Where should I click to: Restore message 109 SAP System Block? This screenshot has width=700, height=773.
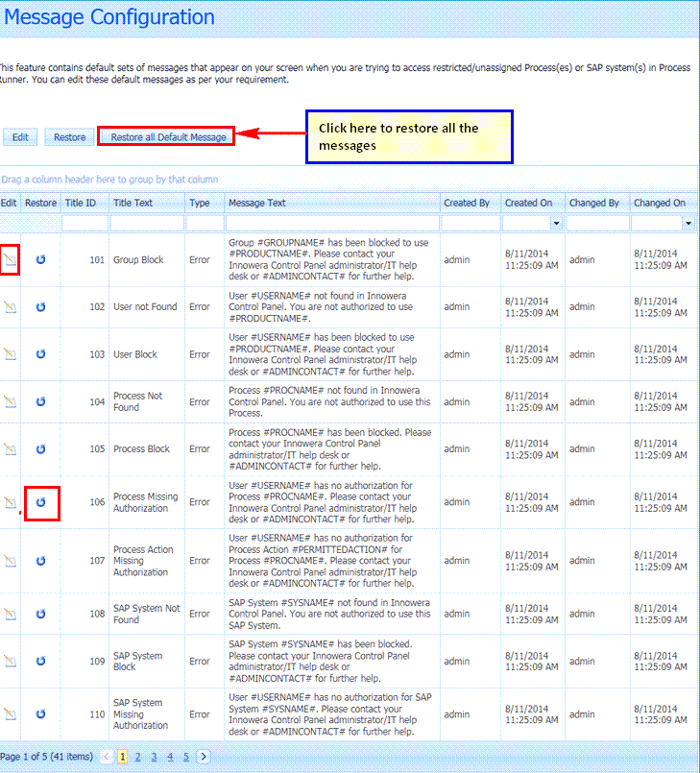pos(41,661)
